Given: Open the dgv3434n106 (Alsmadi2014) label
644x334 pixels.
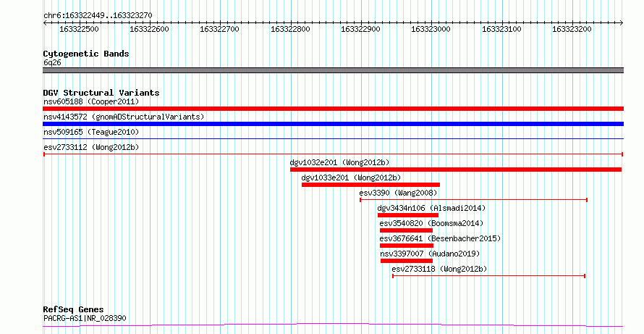Looking at the screenshot, I should pos(432,208).
